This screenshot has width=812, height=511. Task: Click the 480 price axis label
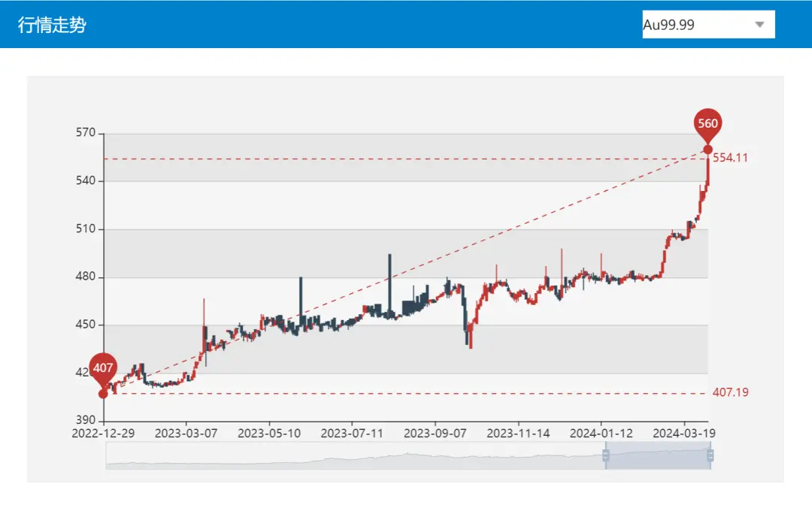tap(86, 277)
